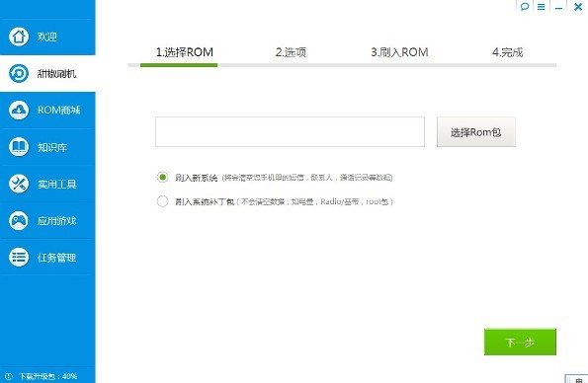Minimize the window
The width and height of the screenshot is (588, 383).
(x=558, y=8)
